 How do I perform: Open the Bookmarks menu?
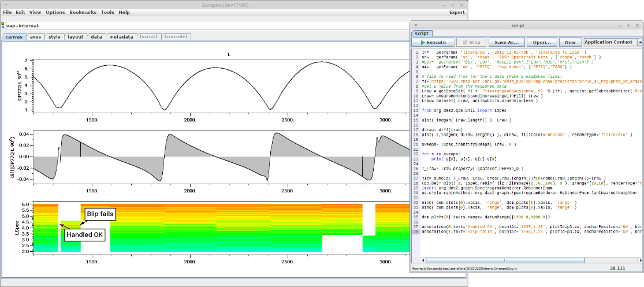coord(83,12)
